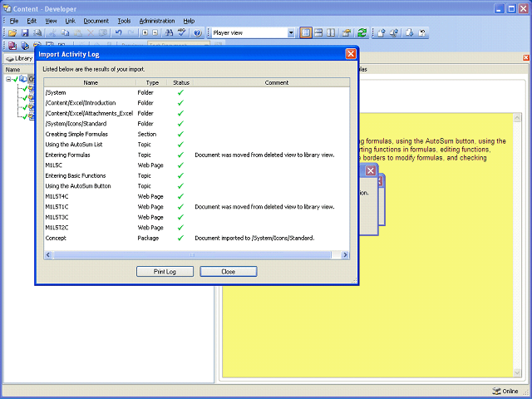
Task: Open the Edit menu
Action: 32,21
